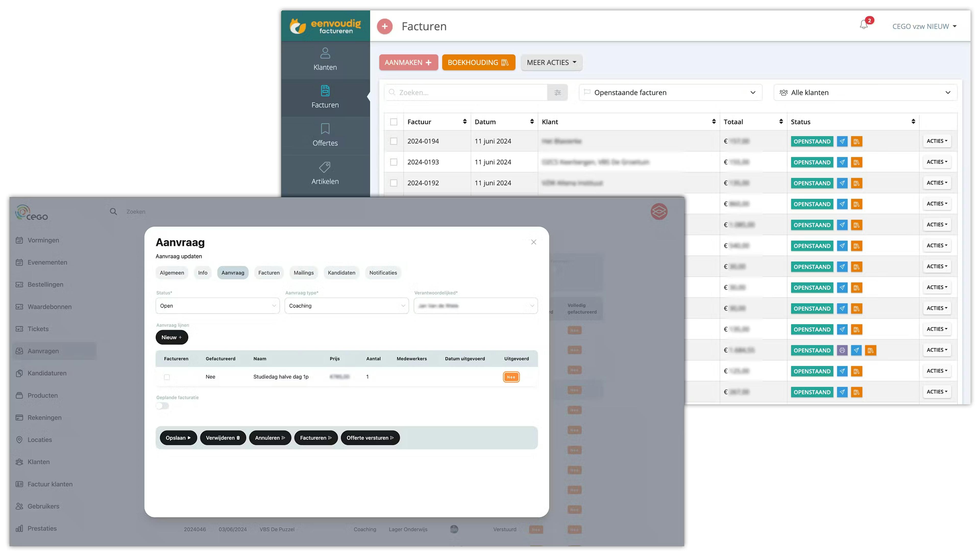
Task: Click the eenvoudig factureren logo
Action: [325, 26]
